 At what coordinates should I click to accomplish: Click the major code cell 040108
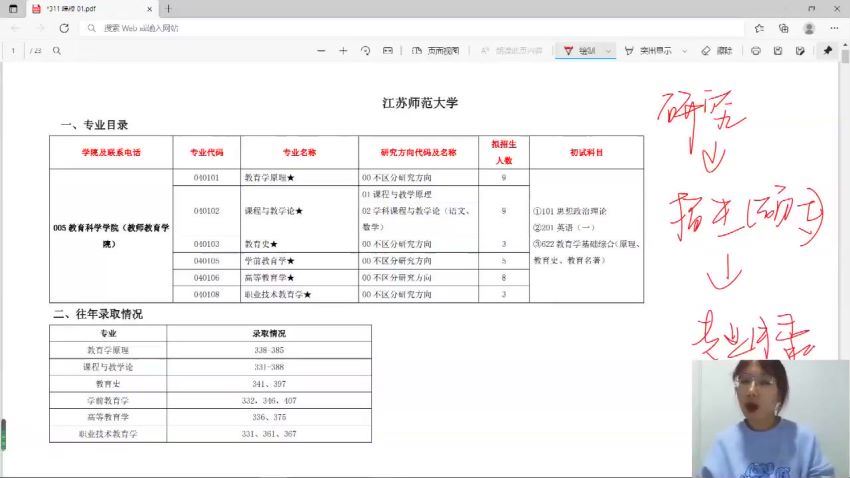point(207,294)
